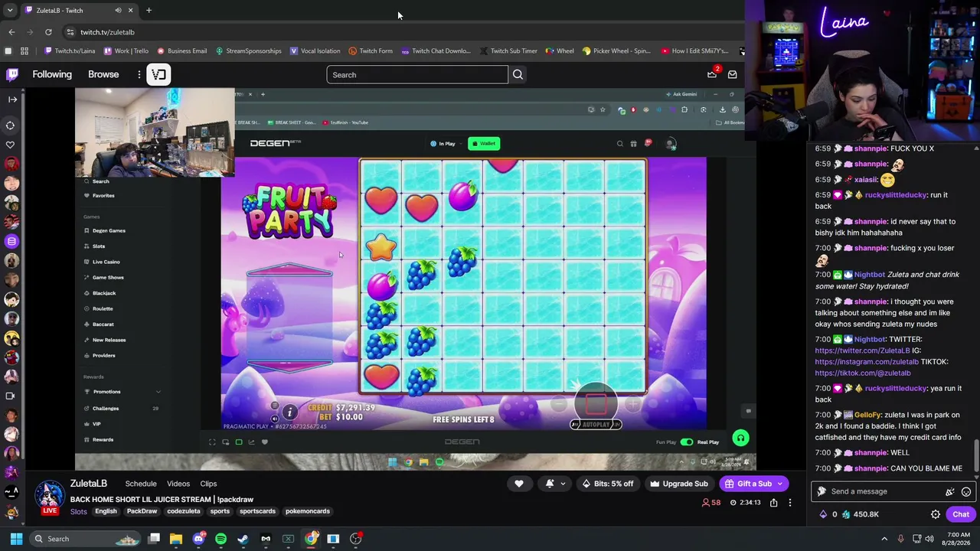
Task: Click the Slots category link
Action: point(79,511)
